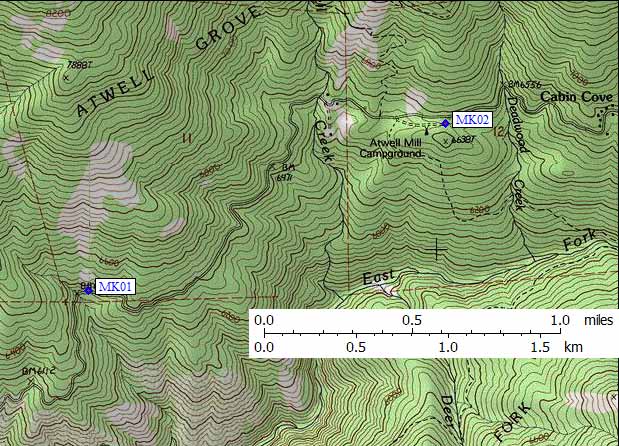Screen dimensions: 619x446
Task: Click the section number 11 label
Action: 184,137
